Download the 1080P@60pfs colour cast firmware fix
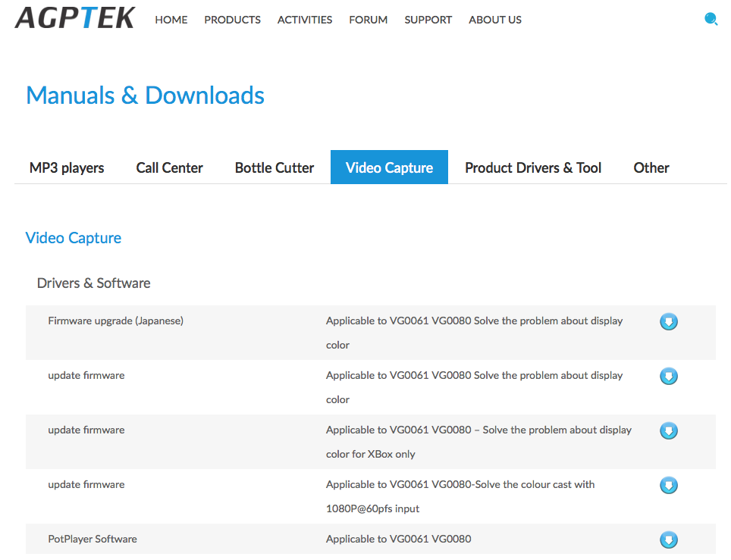Viewport: 731px width, 560px height. pyautogui.click(x=669, y=485)
